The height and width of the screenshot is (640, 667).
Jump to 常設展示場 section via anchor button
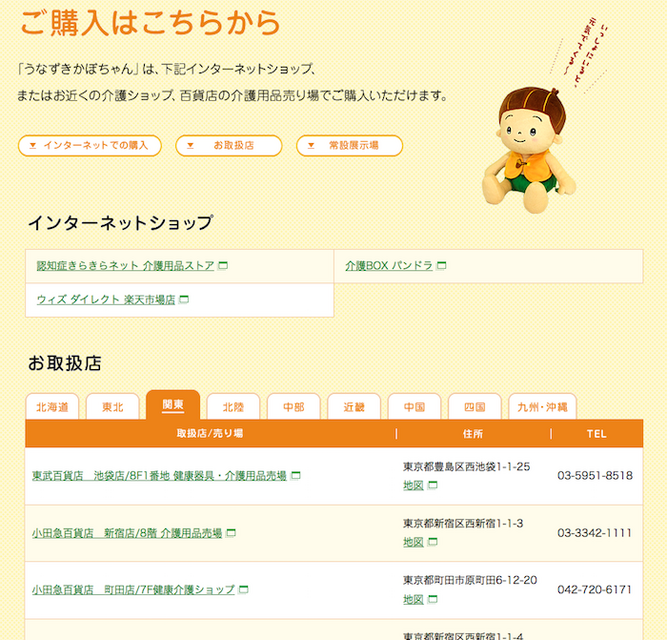[349, 146]
